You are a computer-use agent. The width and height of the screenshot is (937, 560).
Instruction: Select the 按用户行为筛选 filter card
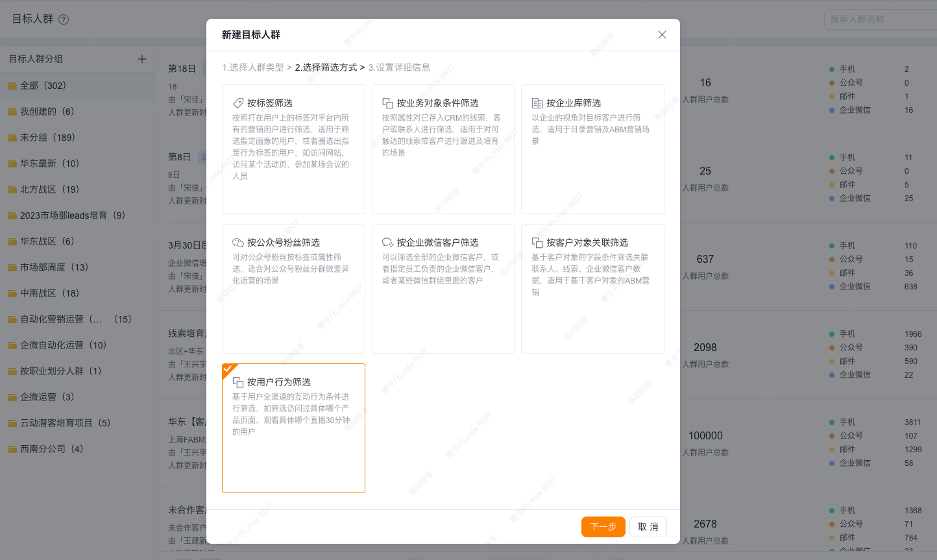[293, 428]
